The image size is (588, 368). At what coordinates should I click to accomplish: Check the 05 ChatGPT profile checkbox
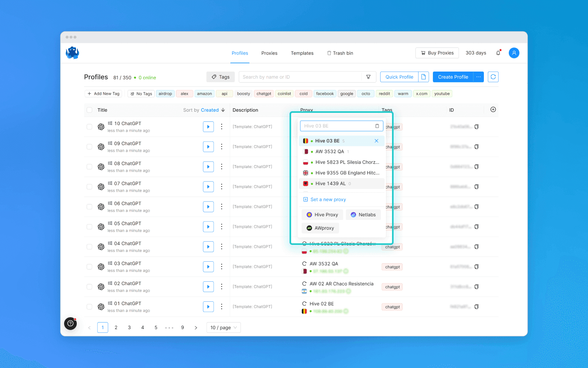point(89,227)
